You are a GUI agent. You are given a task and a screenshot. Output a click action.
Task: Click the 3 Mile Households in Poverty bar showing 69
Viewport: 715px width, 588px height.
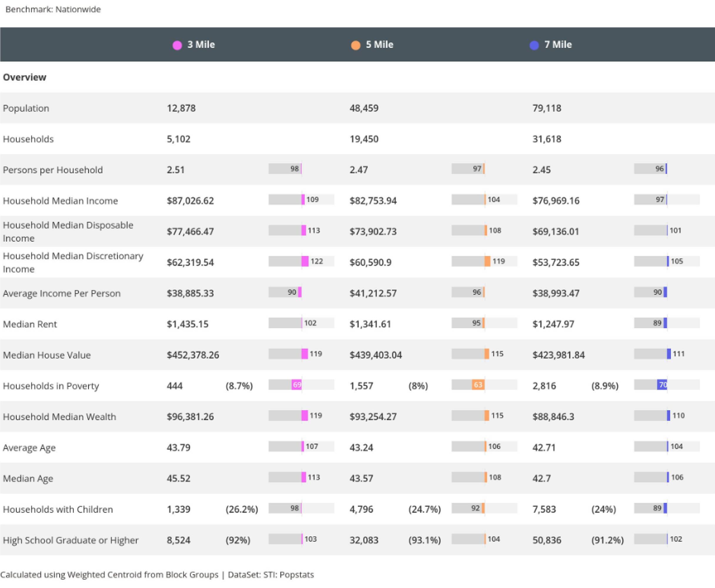[x=297, y=385]
